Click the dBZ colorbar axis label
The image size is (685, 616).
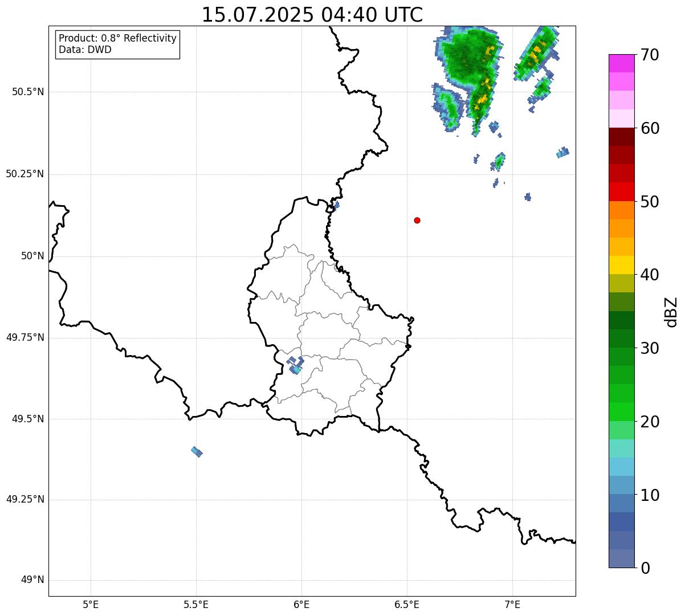point(671,312)
